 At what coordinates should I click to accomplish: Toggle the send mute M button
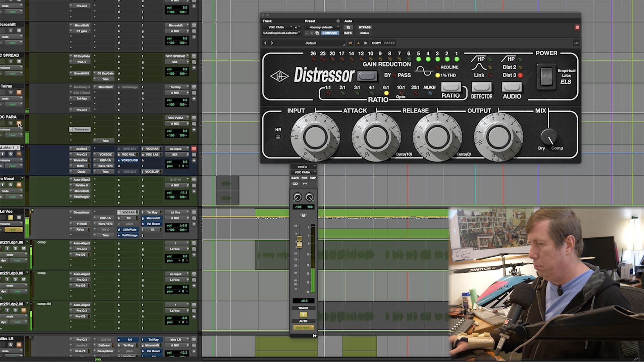303,216
